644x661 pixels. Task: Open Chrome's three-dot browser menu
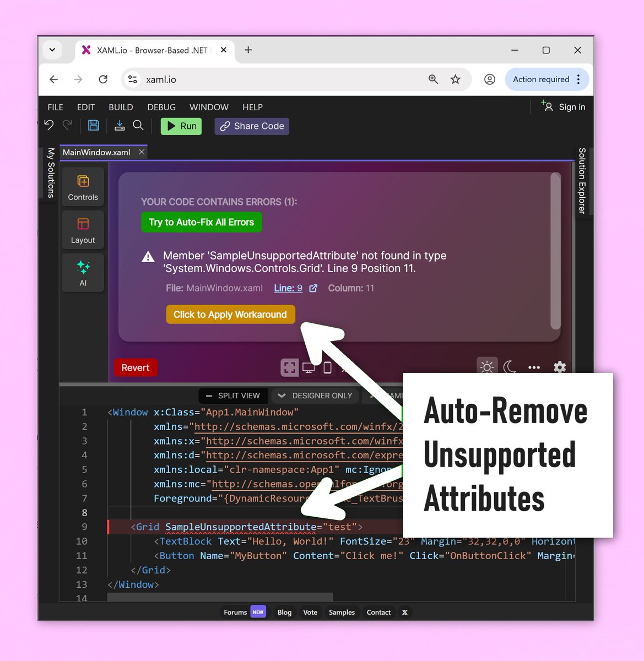pyautogui.click(x=578, y=79)
